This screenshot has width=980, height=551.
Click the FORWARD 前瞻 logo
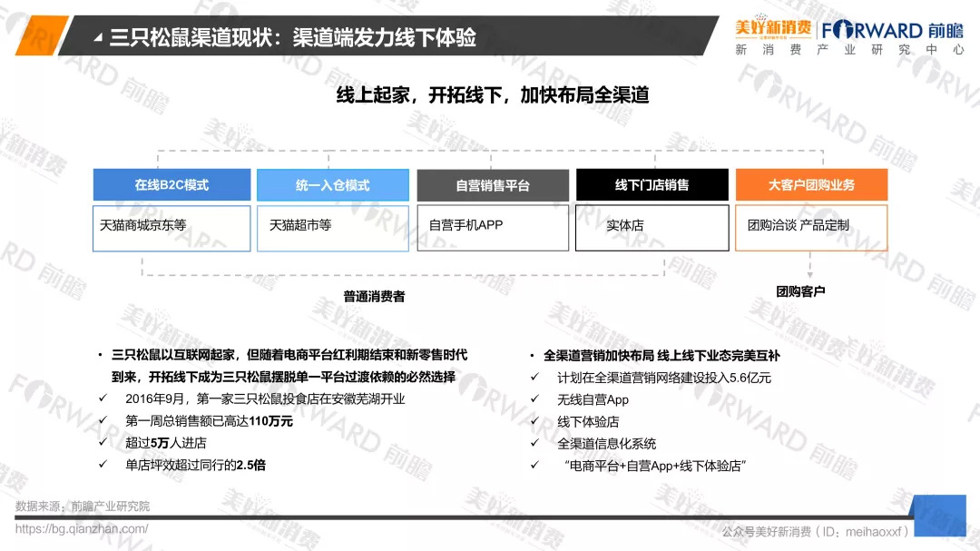(892, 30)
